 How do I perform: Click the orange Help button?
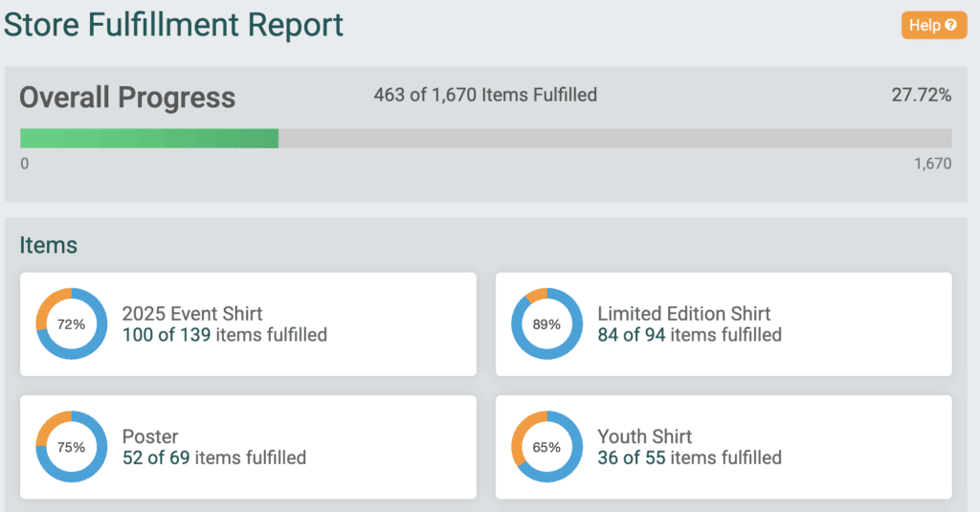click(x=934, y=25)
